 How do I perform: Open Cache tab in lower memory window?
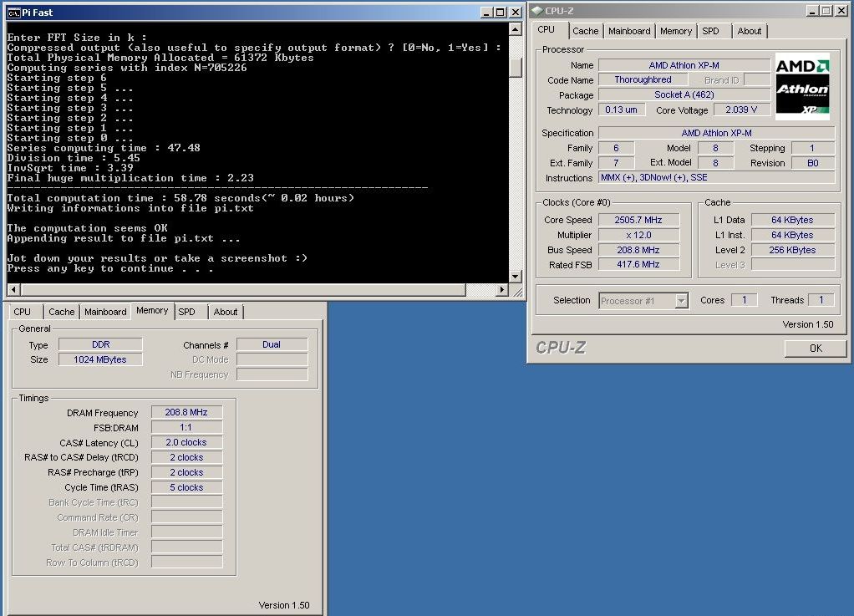[62, 312]
